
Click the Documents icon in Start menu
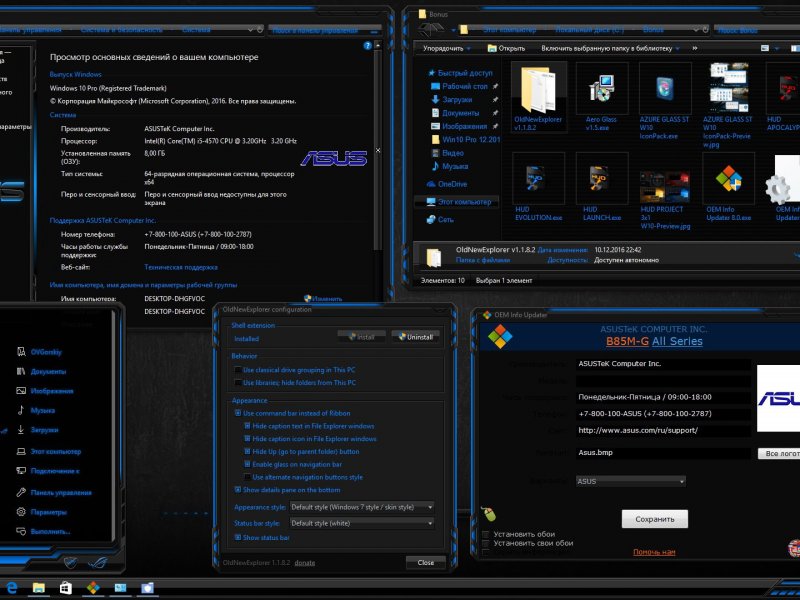pos(21,371)
